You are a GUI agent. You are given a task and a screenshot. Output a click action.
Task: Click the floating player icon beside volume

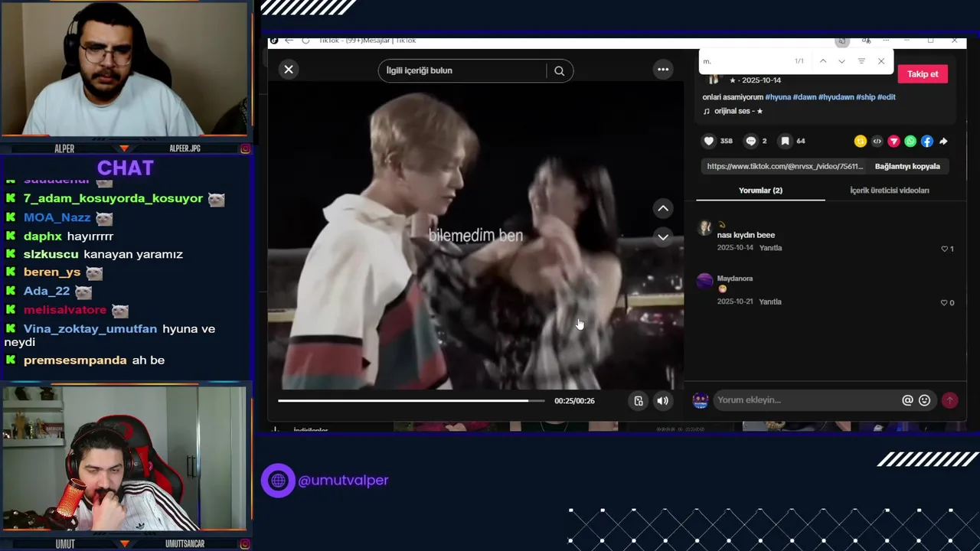(x=639, y=400)
